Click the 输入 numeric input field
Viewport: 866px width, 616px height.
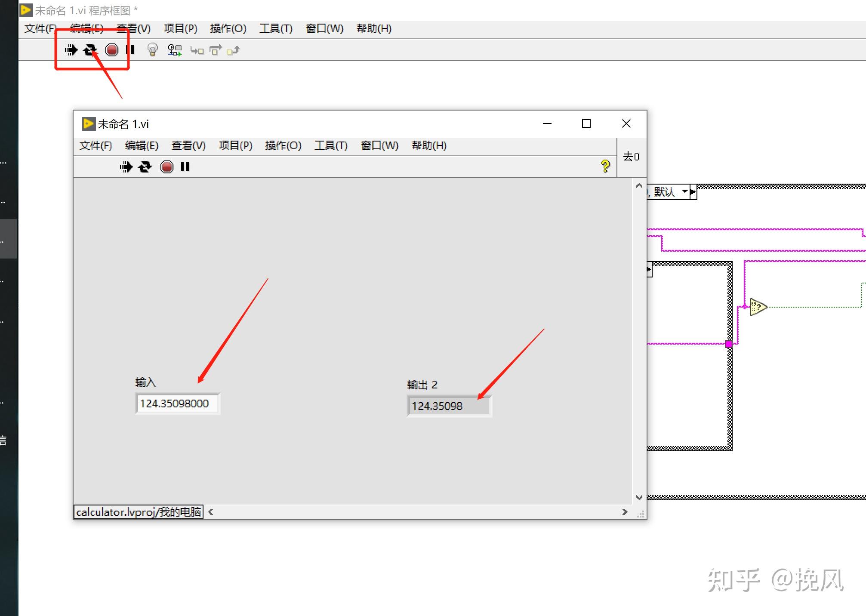tap(177, 403)
